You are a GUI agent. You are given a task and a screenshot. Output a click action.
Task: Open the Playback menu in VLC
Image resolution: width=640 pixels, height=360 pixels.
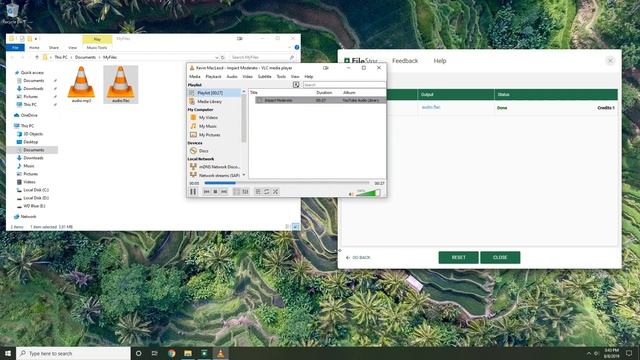pyautogui.click(x=213, y=76)
